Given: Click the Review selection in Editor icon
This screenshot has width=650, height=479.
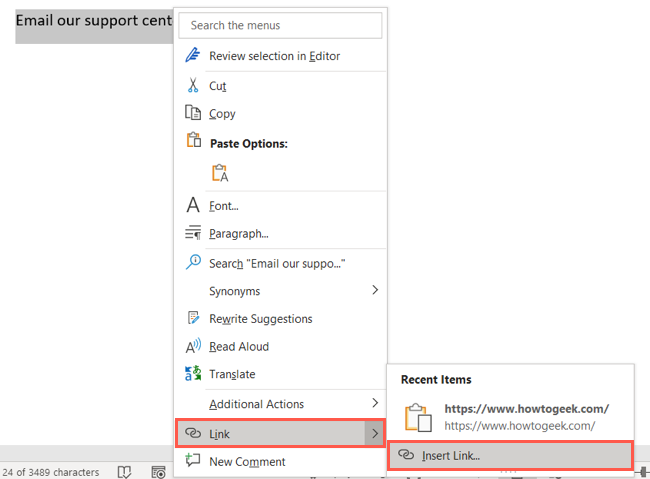Looking at the screenshot, I should (x=193, y=57).
